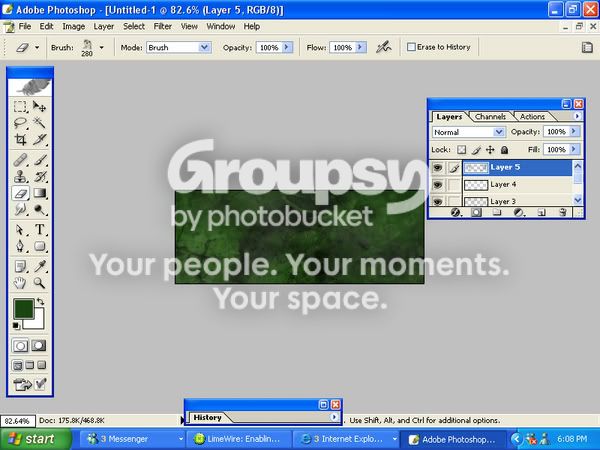The height and width of the screenshot is (450, 600).
Task: Open Internet Explorer taskbar group
Action: [346, 439]
